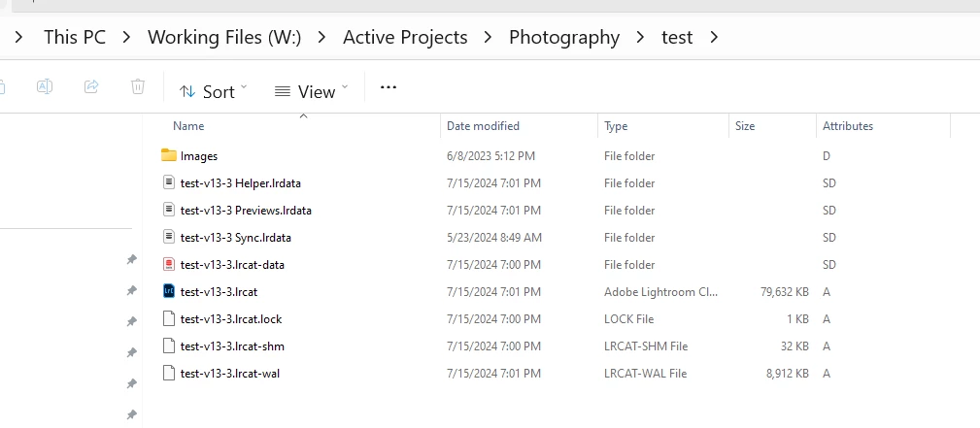Click the Share icon in toolbar
Screen dimensions: 980x428
[91, 87]
